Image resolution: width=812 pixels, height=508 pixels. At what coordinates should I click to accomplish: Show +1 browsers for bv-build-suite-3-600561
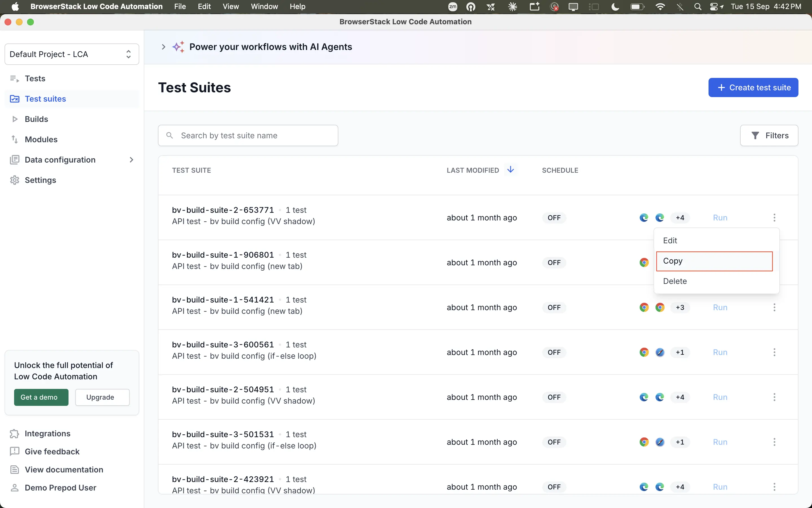coord(680,352)
